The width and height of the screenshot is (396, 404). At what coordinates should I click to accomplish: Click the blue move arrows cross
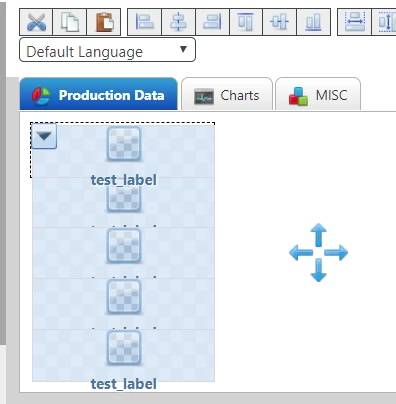tap(318, 253)
